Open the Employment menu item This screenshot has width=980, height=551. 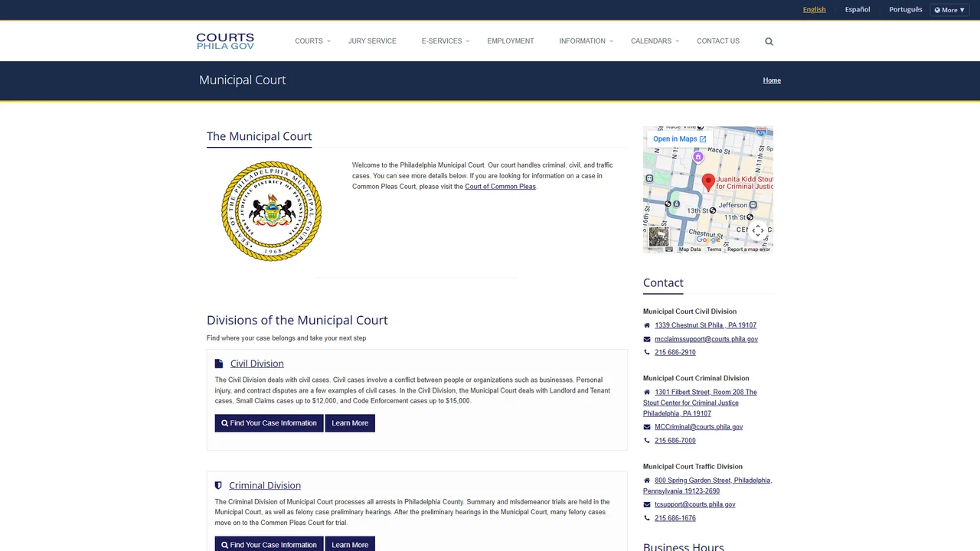pos(511,41)
